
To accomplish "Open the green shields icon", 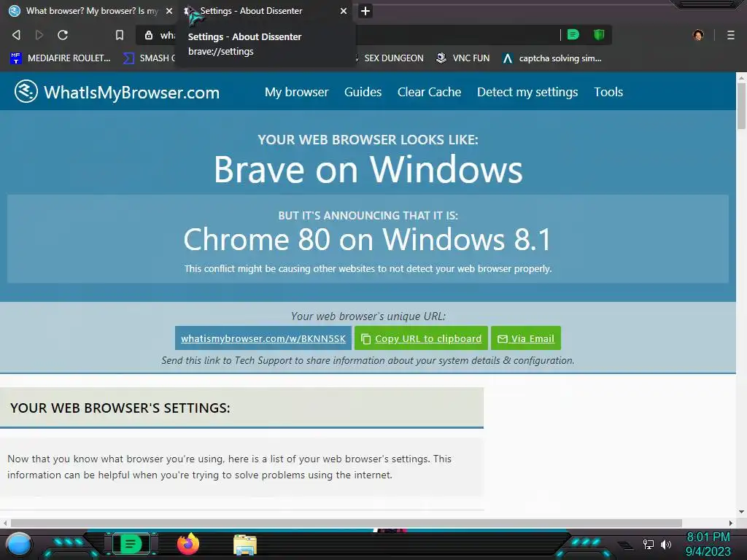I will 599,34.
